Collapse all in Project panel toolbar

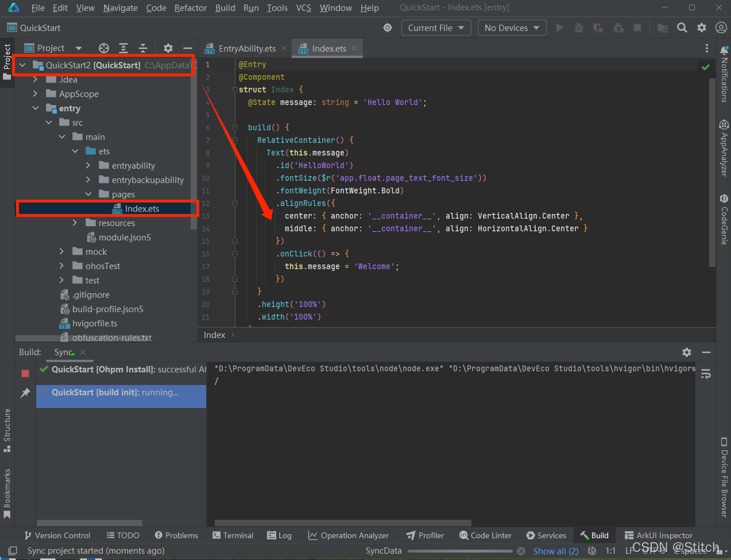tap(143, 48)
